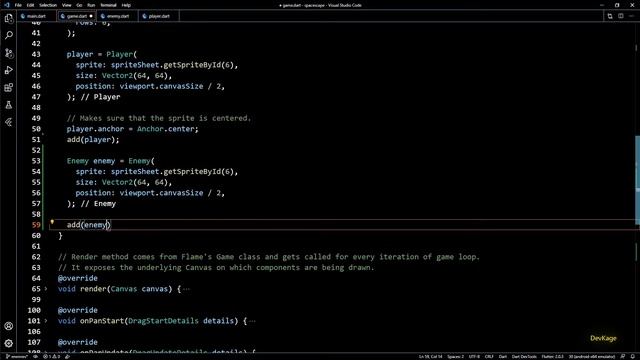The width and height of the screenshot is (640, 360).
Task: Open the Edit menu
Action: tap(31, 5)
